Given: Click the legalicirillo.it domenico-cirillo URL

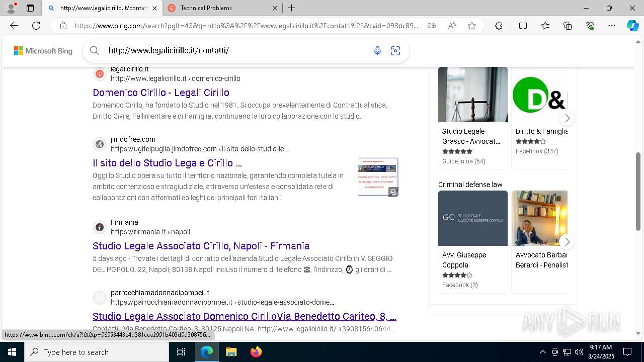Looking at the screenshot, I should (176, 78).
